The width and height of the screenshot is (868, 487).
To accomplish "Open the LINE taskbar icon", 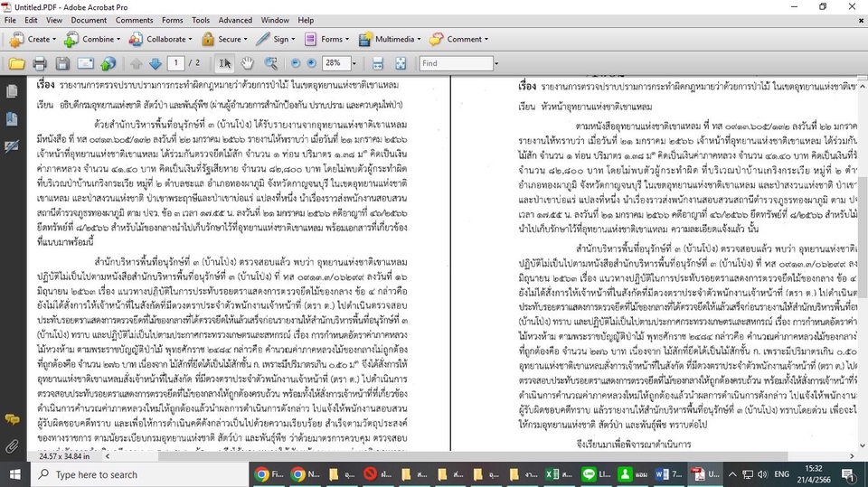I will [596, 474].
